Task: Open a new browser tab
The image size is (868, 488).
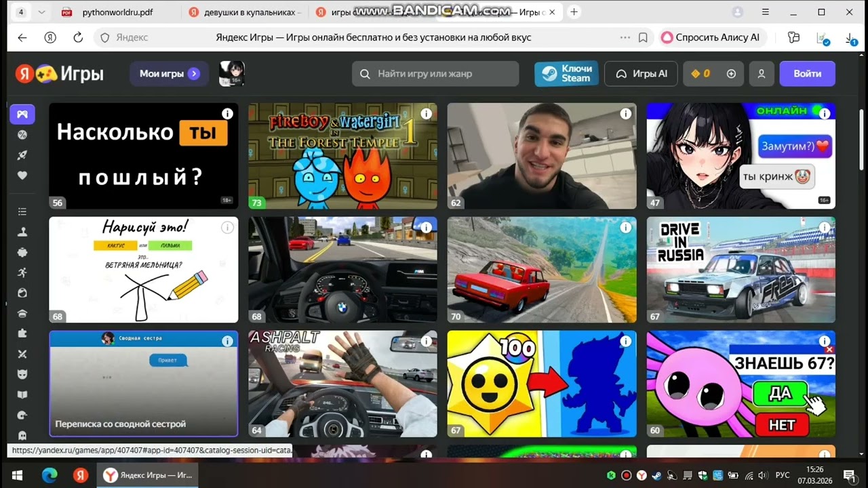Action: tap(574, 12)
